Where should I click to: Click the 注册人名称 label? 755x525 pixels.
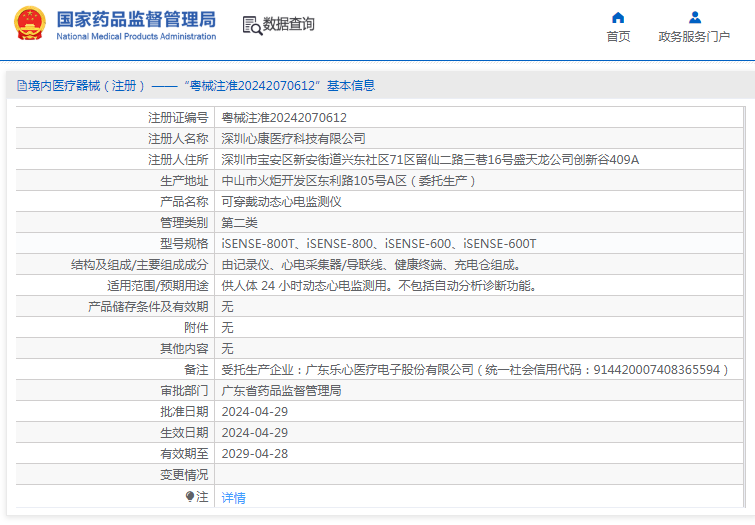click(178, 139)
